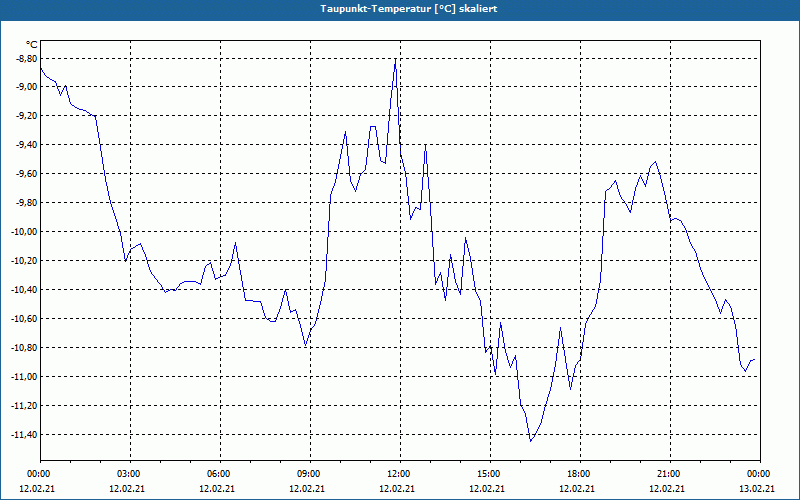Select the y-axis value "-11,20"

point(26,406)
